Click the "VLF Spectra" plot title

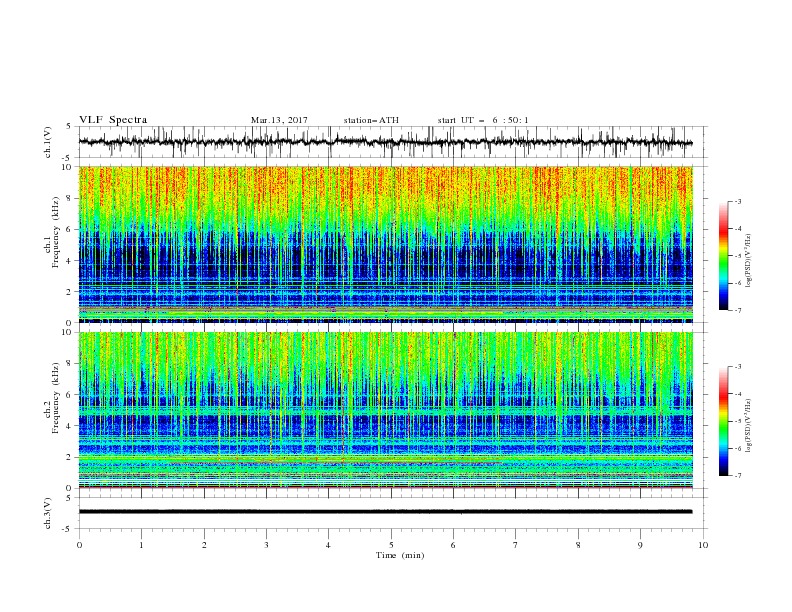tap(113, 120)
